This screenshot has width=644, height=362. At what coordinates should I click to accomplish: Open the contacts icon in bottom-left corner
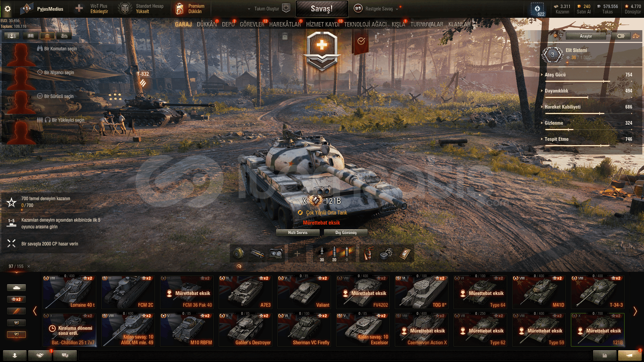point(15,355)
